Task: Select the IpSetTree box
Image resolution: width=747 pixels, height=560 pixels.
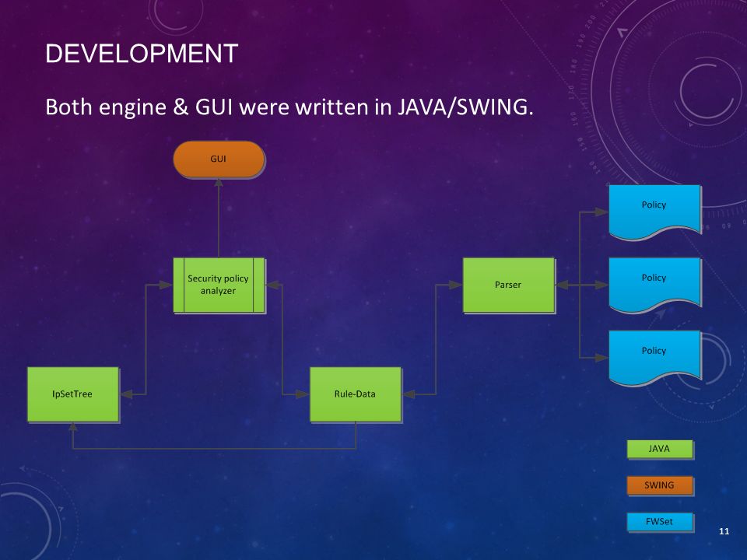Action: [73, 394]
